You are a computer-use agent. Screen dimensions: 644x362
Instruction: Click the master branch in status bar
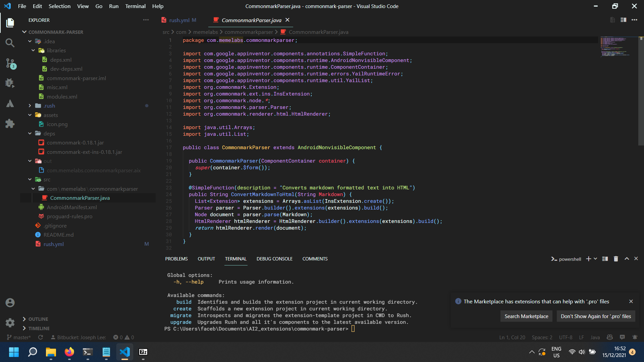19,337
